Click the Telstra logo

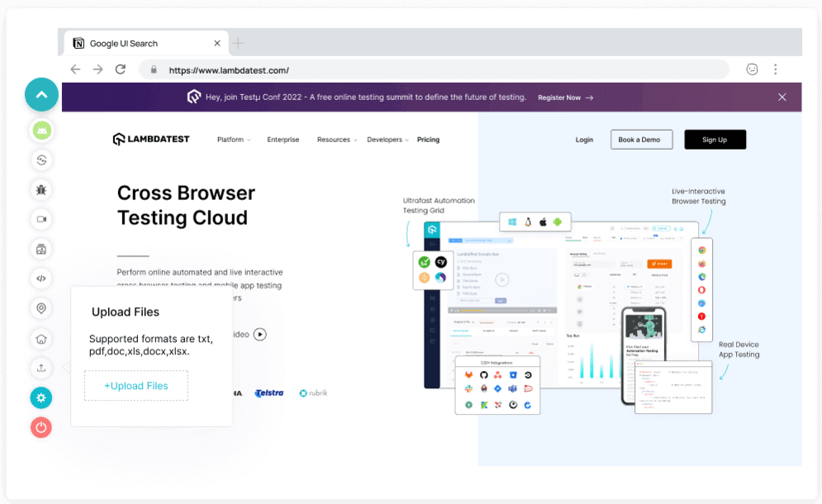pyautogui.click(x=269, y=392)
